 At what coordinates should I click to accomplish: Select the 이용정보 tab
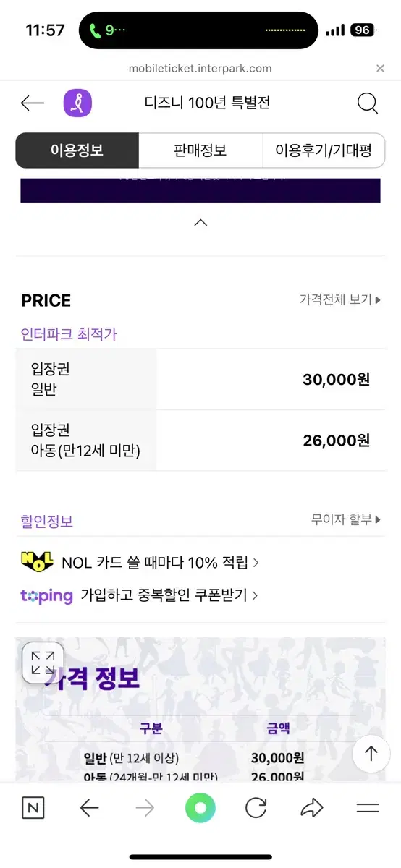click(x=77, y=150)
